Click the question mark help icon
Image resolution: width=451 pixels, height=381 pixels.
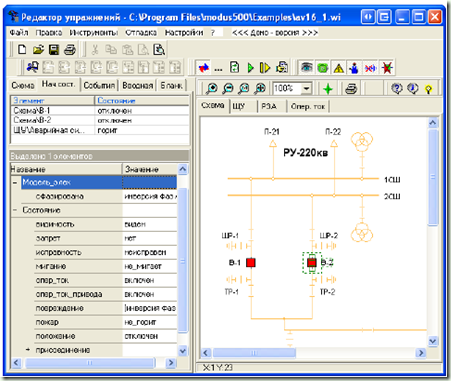pyautogui.click(x=397, y=89)
